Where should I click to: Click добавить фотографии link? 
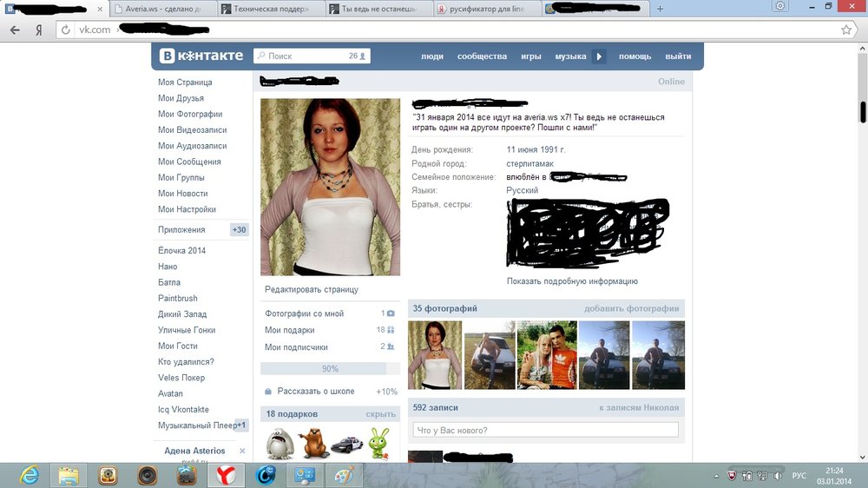coord(631,308)
